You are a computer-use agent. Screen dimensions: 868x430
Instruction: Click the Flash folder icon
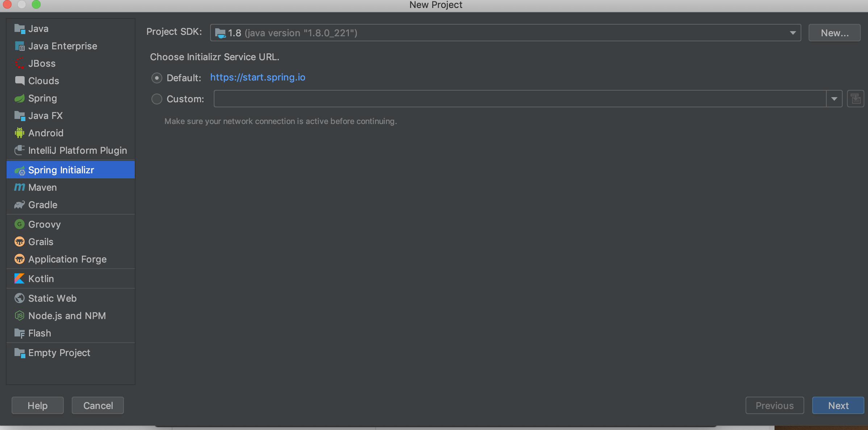tap(20, 333)
